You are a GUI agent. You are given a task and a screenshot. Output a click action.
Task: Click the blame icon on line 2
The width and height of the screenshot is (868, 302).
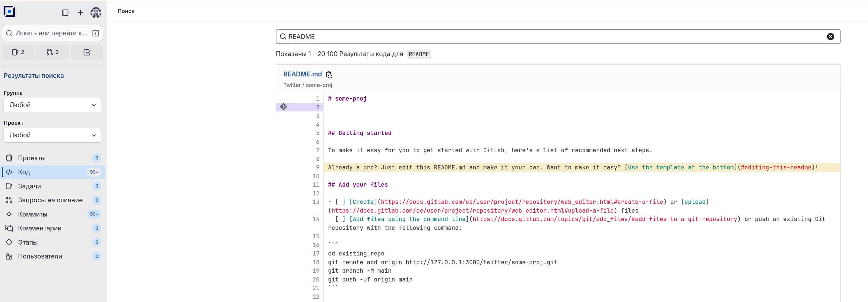click(284, 107)
